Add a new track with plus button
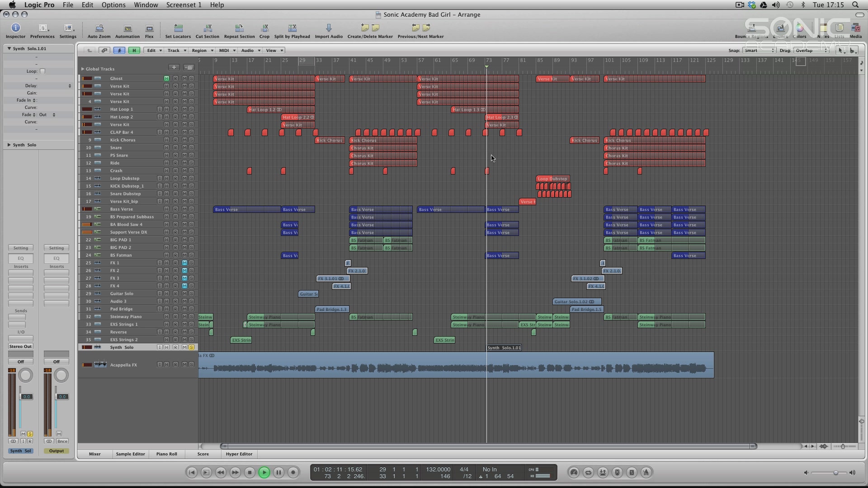The image size is (868, 488). point(174,68)
